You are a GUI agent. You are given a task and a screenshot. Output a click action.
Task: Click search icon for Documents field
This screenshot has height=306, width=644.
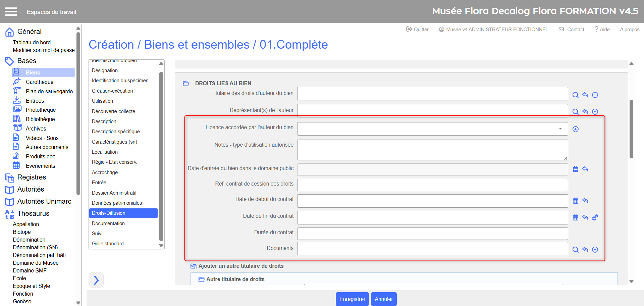coord(575,250)
